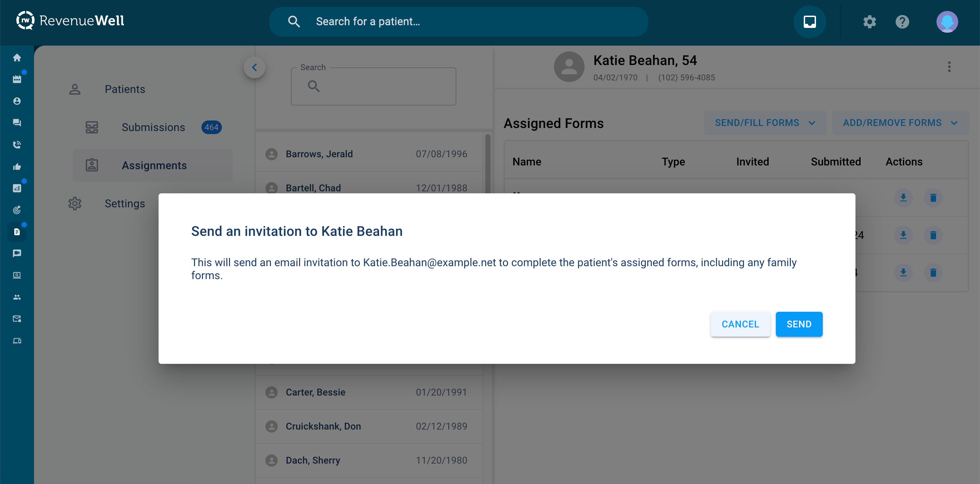Expand the SEND/FILL FORMS dropdown
Viewport: 980px width, 484px height.
point(765,123)
